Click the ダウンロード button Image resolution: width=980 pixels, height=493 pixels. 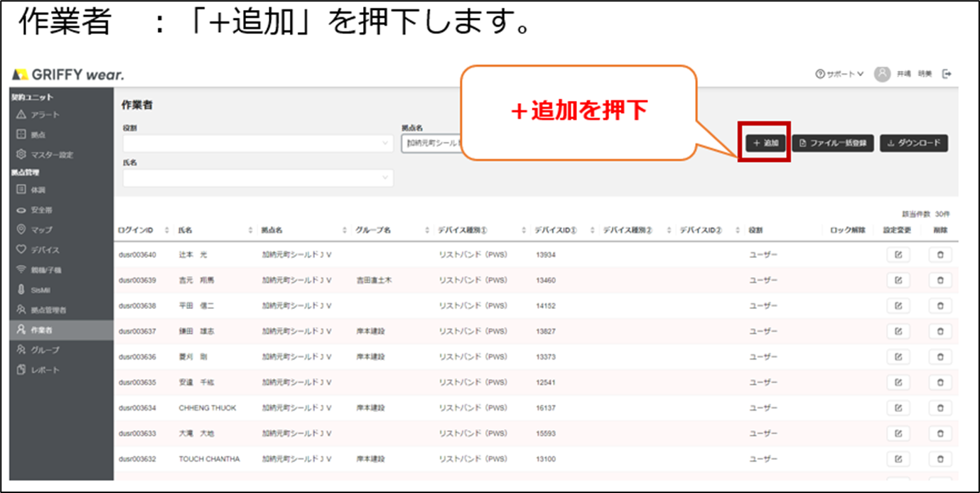pyautogui.click(x=913, y=143)
